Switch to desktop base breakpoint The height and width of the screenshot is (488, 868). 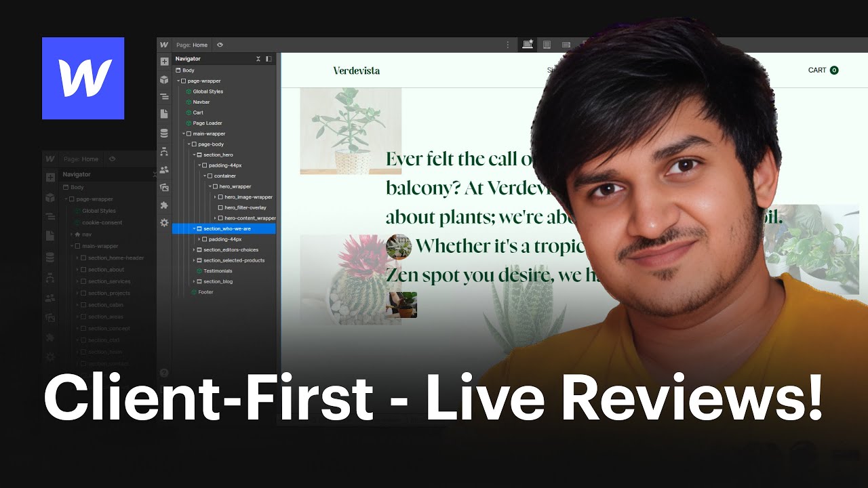click(527, 45)
